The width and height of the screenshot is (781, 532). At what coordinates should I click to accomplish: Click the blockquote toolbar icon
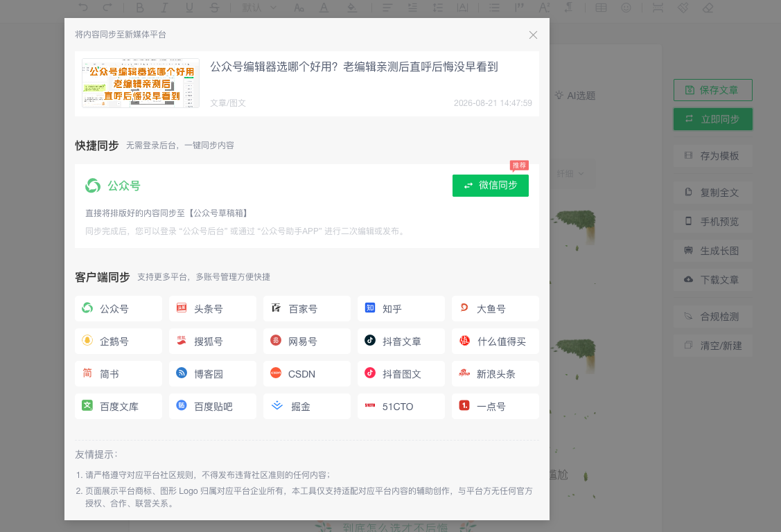(x=519, y=8)
